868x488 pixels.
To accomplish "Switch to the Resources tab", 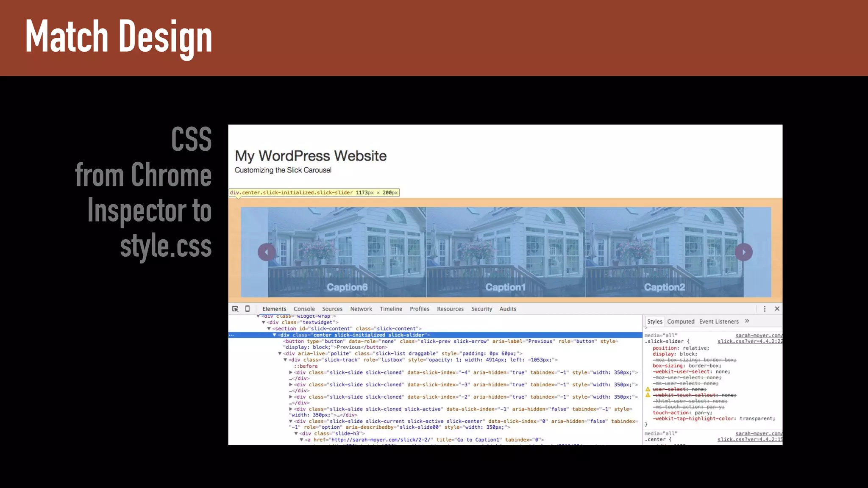I will click(450, 309).
